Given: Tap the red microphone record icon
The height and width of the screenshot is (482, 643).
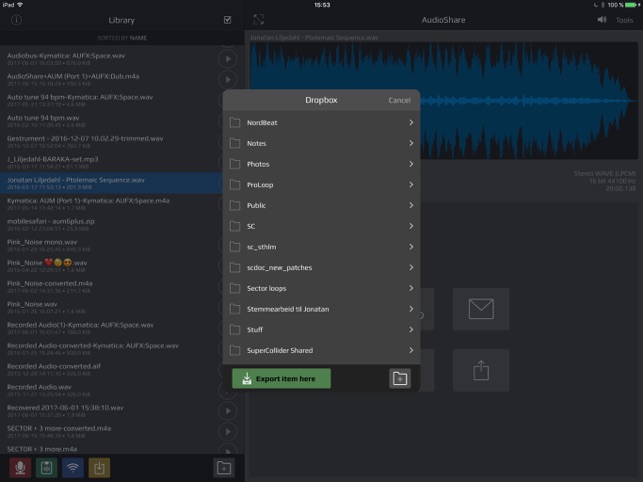Looking at the screenshot, I should click(20, 468).
